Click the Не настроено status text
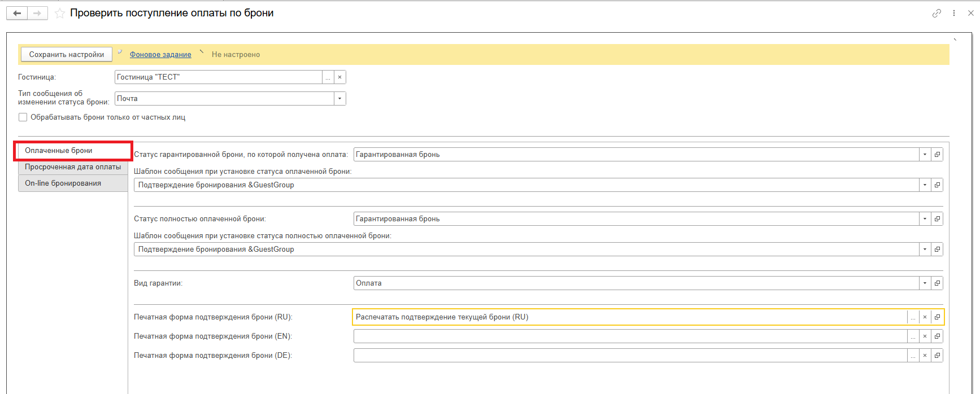 click(x=236, y=55)
